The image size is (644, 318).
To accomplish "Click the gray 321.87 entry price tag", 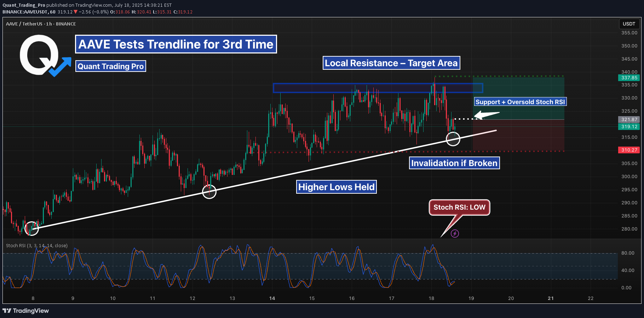I will [x=629, y=120].
